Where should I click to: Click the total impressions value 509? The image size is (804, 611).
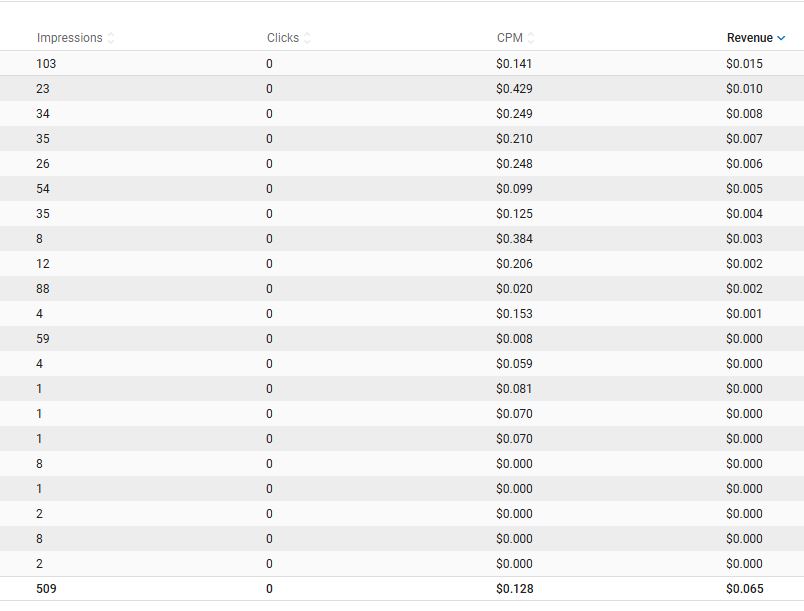point(46,589)
